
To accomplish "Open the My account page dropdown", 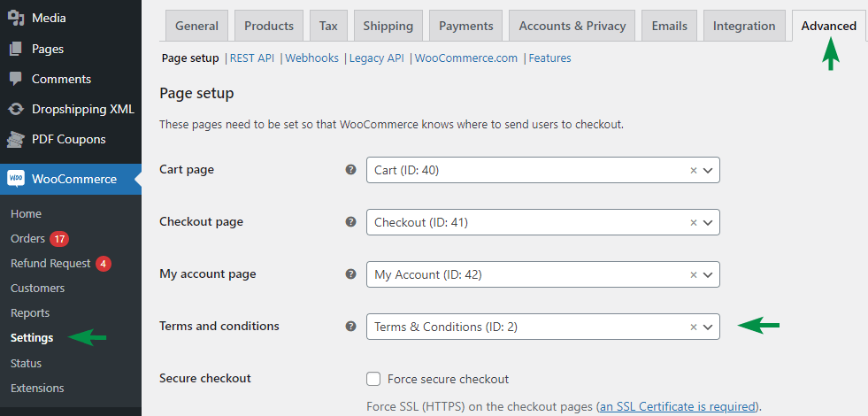I will click(x=543, y=274).
